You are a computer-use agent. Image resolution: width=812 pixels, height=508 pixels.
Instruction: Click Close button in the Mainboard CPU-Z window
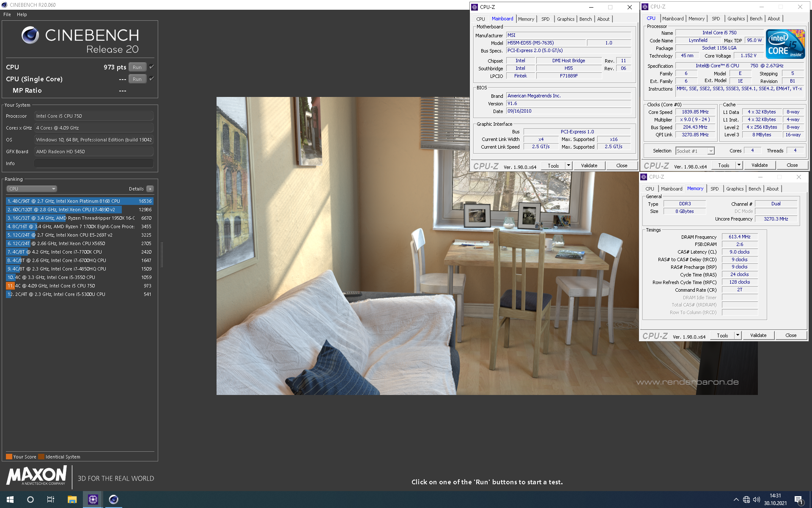point(622,166)
